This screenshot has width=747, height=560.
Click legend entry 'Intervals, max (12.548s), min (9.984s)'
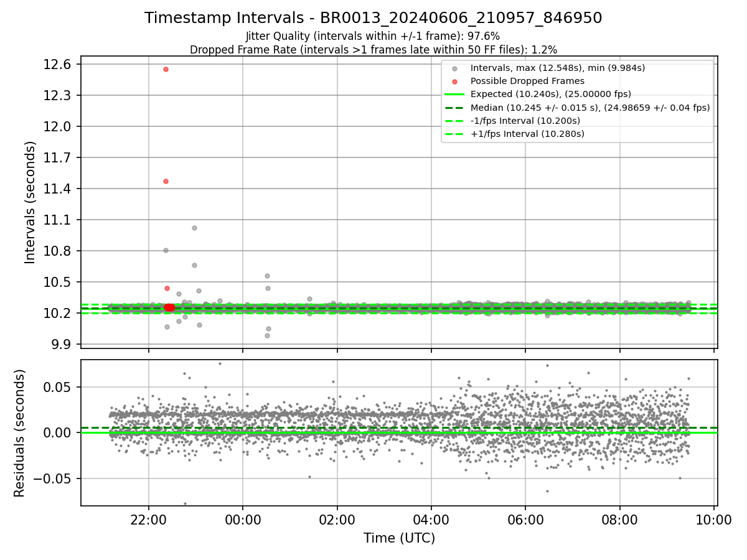click(557, 68)
